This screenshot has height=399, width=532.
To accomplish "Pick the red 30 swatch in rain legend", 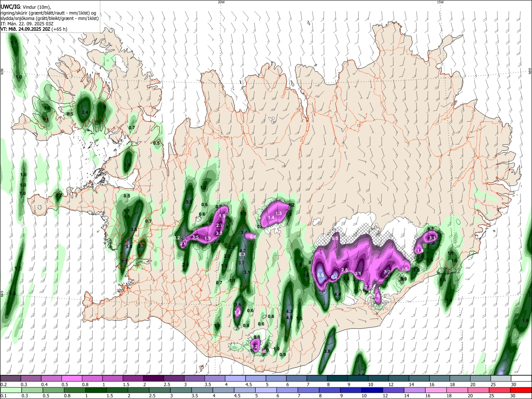I will [x=520, y=390].
